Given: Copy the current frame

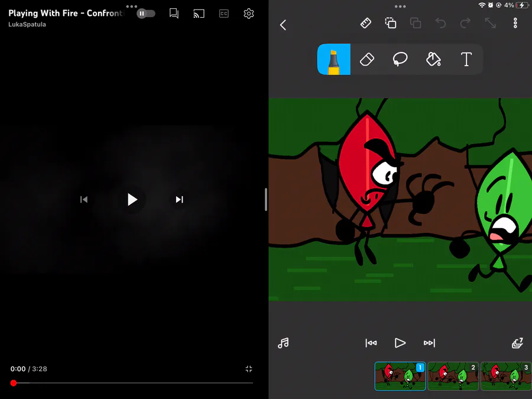Looking at the screenshot, I should tap(391, 23).
